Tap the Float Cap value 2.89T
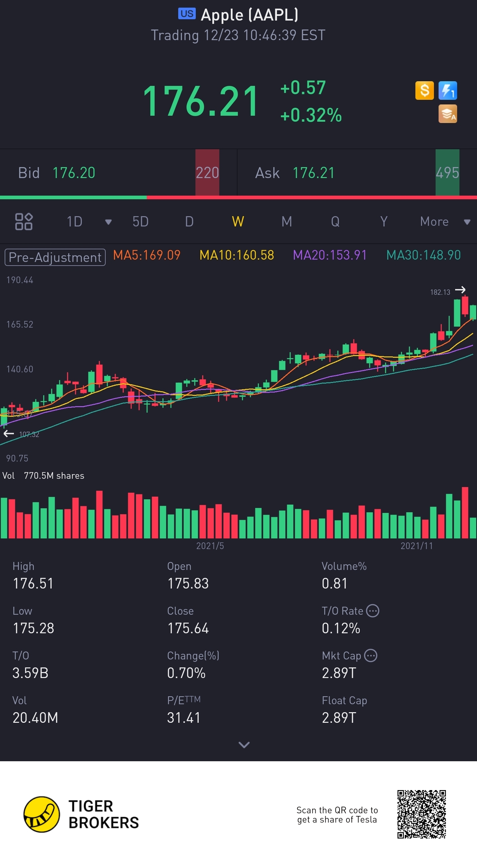477x868 pixels. 339,718
